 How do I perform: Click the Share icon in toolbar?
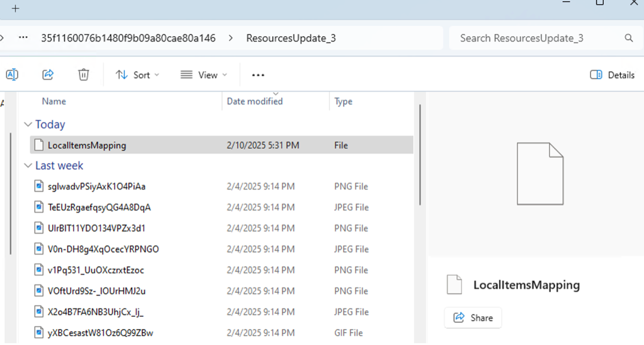48,75
